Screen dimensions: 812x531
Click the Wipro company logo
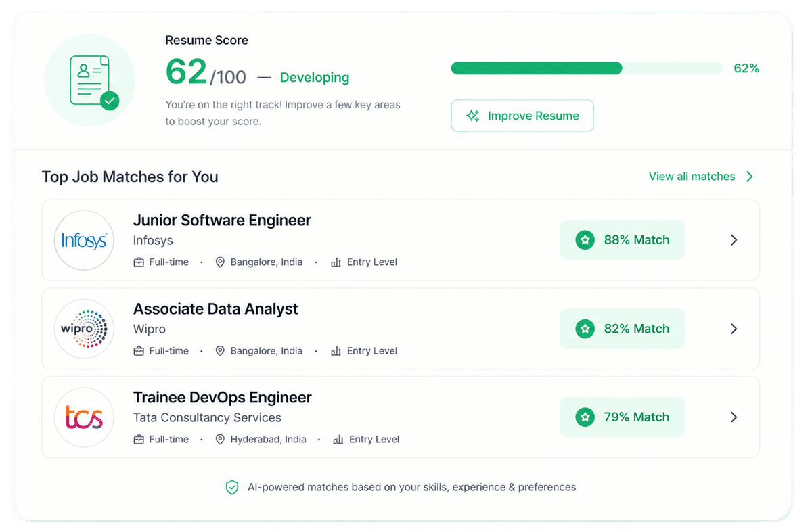(x=84, y=329)
